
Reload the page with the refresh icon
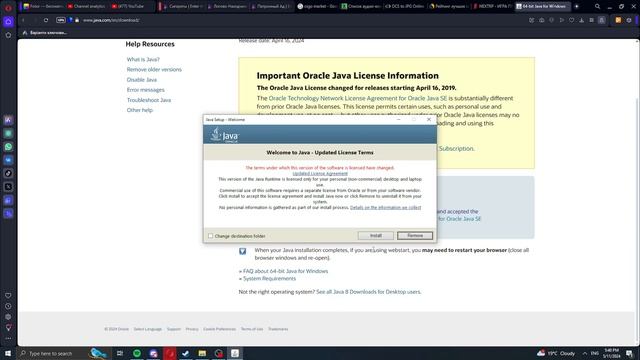(46, 20)
